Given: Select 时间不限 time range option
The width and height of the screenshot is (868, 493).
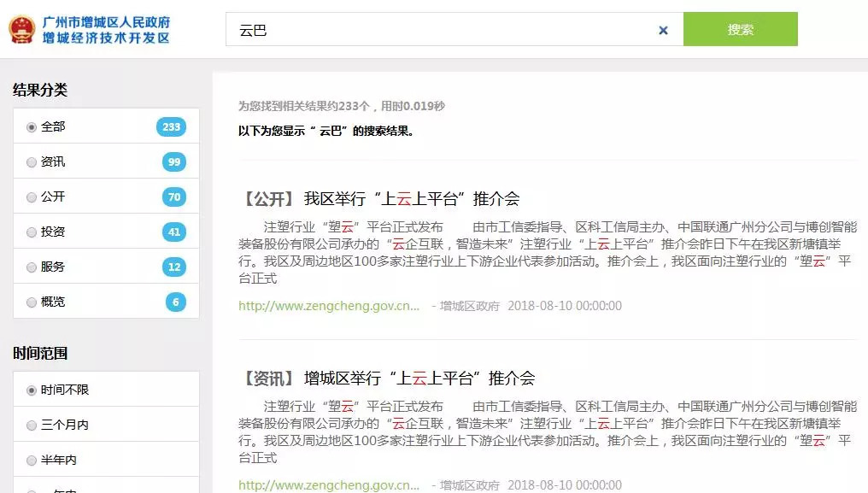Looking at the screenshot, I should (x=32, y=390).
